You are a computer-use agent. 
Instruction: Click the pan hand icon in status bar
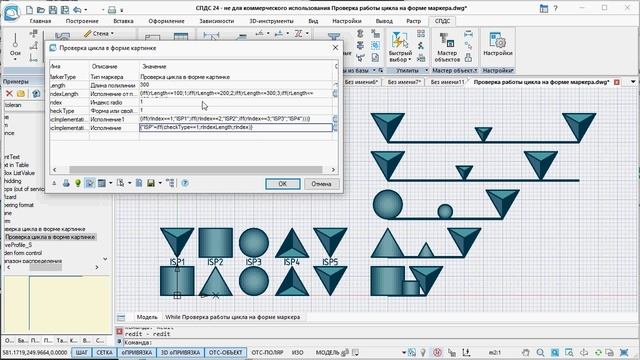click(x=526, y=352)
